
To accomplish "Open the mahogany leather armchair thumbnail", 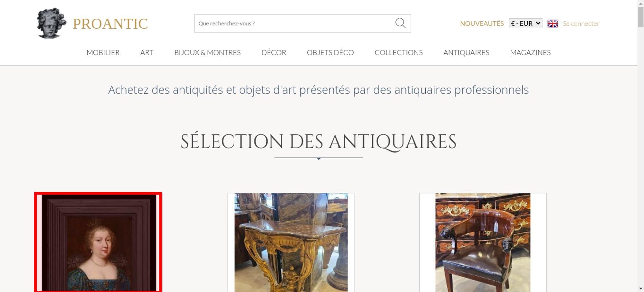I will pyautogui.click(x=483, y=242).
